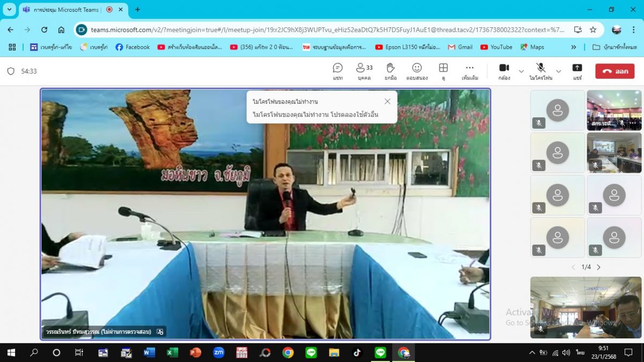Viewport: 644px width, 362px height.
Task: Expand the microphone options arrow
Action: coord(559,71)
